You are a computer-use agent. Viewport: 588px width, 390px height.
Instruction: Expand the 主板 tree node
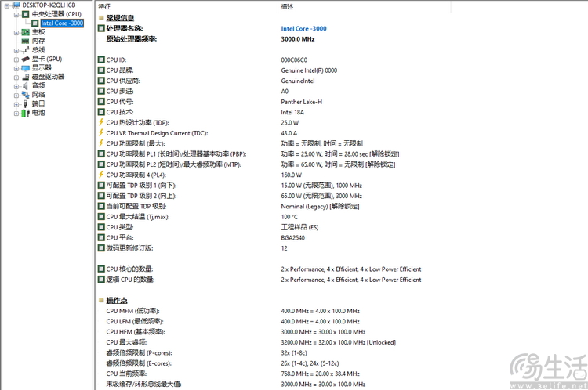pyautogui.click(x=16, y=33)
